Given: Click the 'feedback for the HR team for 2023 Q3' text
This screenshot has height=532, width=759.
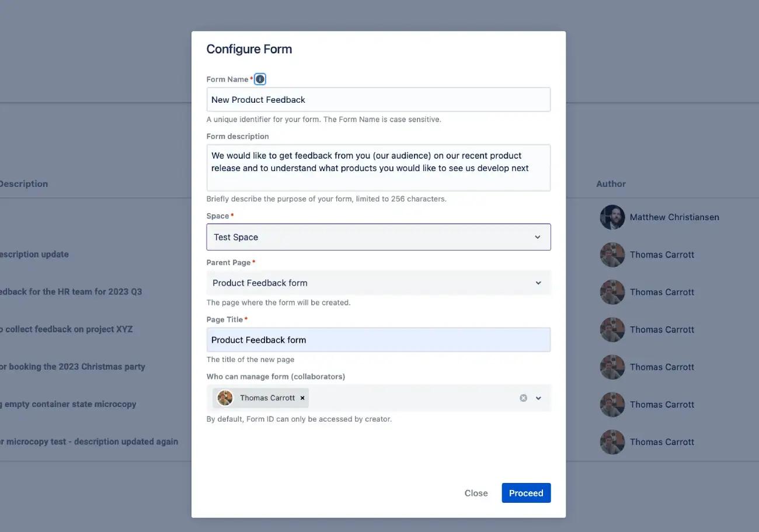Looking at the screenshot, I should (x=71, y=292).
